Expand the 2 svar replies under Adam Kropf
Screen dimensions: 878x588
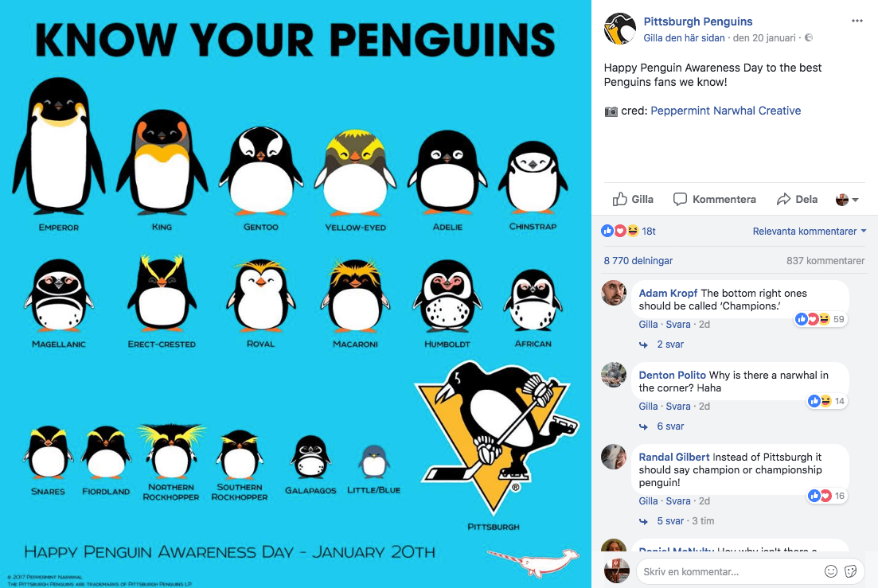coord(669,345)
